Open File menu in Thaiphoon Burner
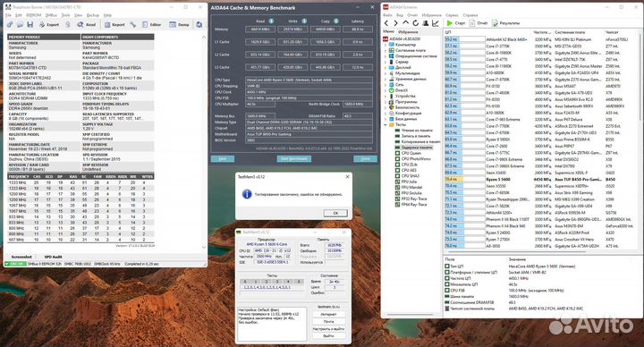 [x=8, y=15]
